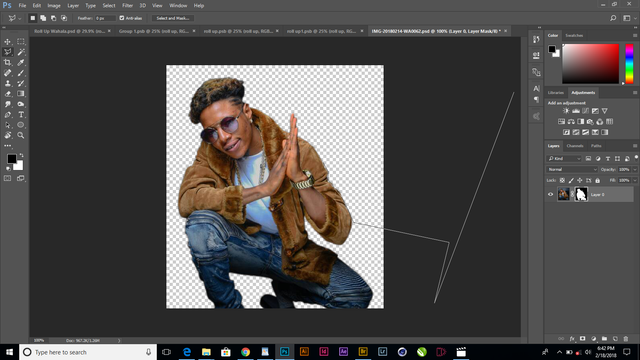Viewport: 640px width, 360px height.
Task: Click the Windows search box
Action: tap(88, 352)
